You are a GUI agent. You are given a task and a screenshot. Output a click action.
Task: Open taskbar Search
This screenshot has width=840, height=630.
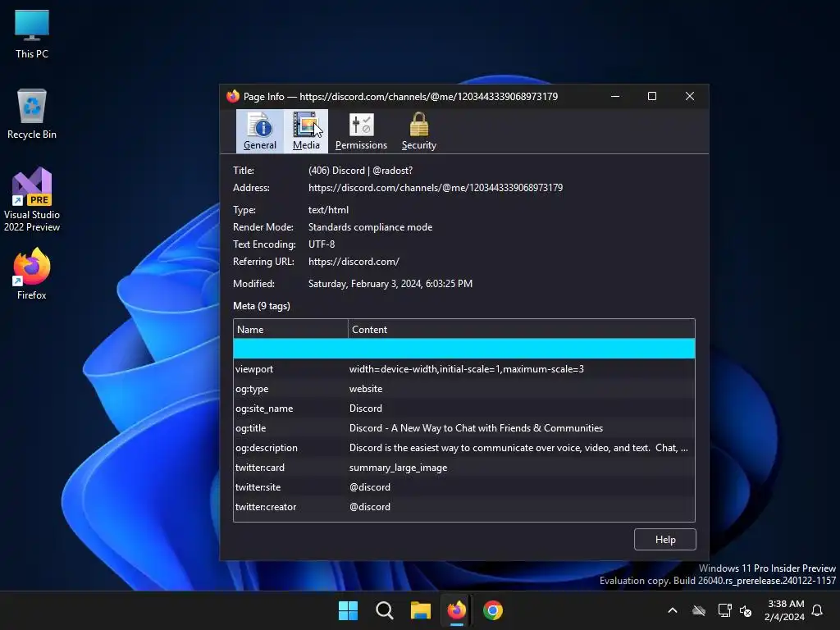tap(384, 610)
